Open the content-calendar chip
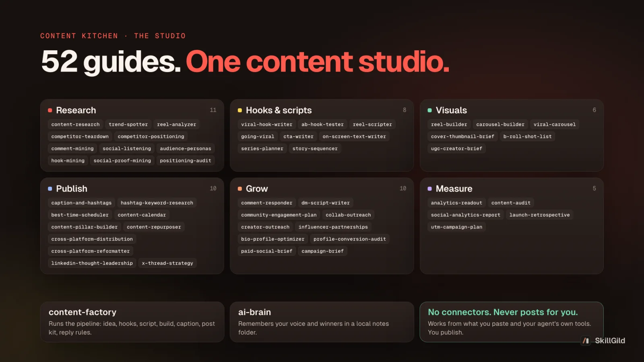The height and width of the screenshot is (362, 644). (142, 215)
